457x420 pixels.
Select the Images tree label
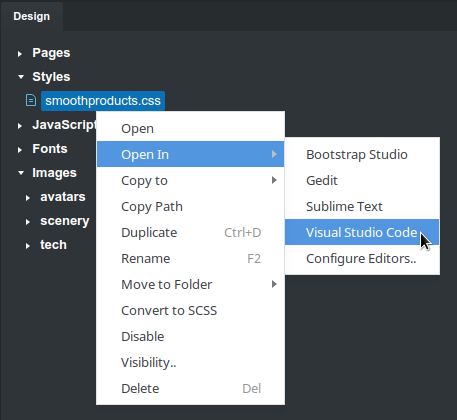pyautogui.click(x=54, y=173)
